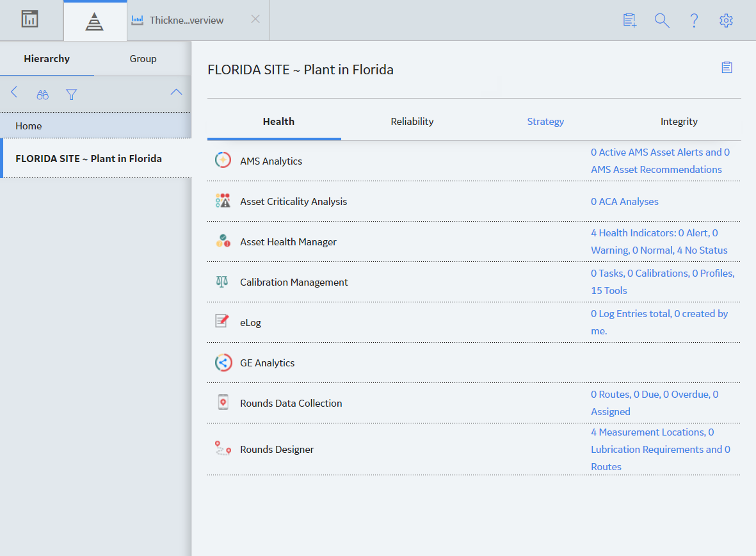This screenshot has height=556, width=756.
Task: Click the Asset Criticality Analysis label
Action: pyautogui.click(x=294, y=202)
